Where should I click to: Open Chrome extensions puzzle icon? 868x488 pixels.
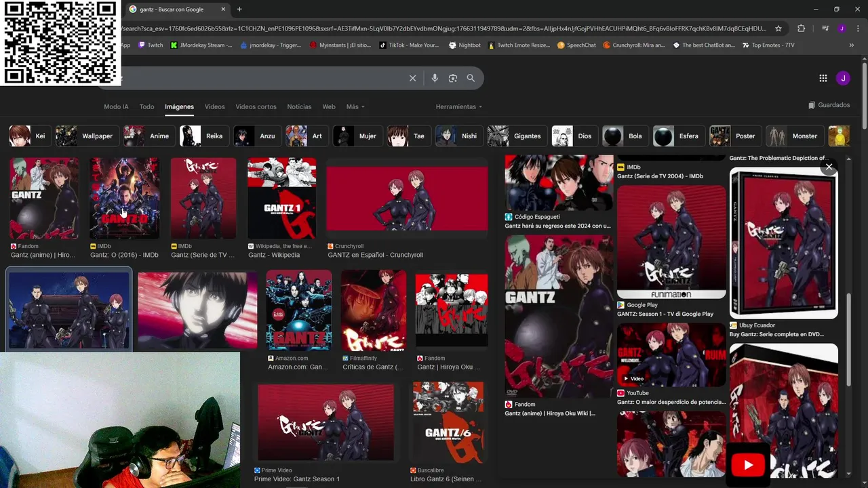(802, 28)
